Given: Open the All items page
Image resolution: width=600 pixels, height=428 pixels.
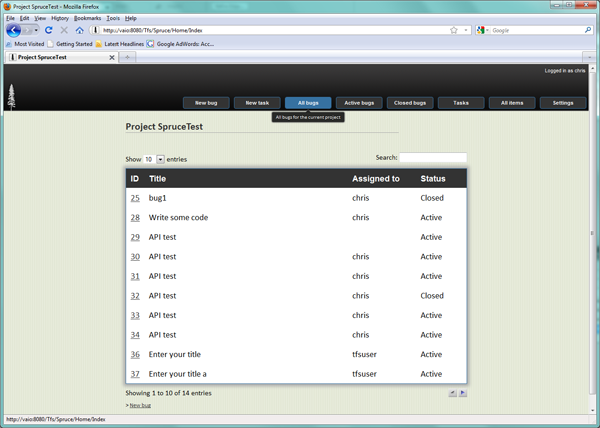Looking at the screenshot, I should [x=512, y=103].
